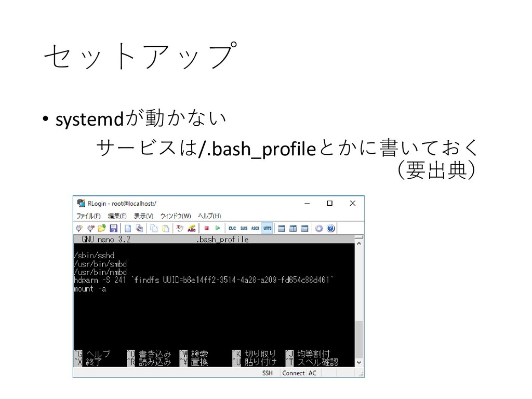Click the ^O 書き込み shortcut
The width and height of the screenshot is (532, 399).
tap(149, 354)
